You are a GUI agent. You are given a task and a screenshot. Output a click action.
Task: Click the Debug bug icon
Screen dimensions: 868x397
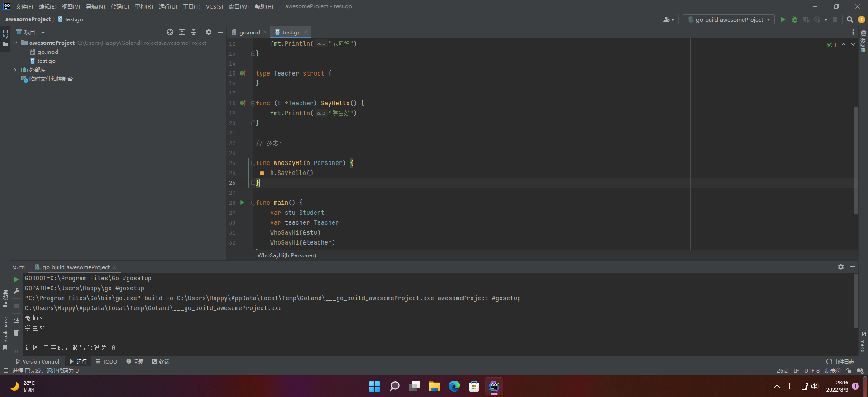pos(795,19)
